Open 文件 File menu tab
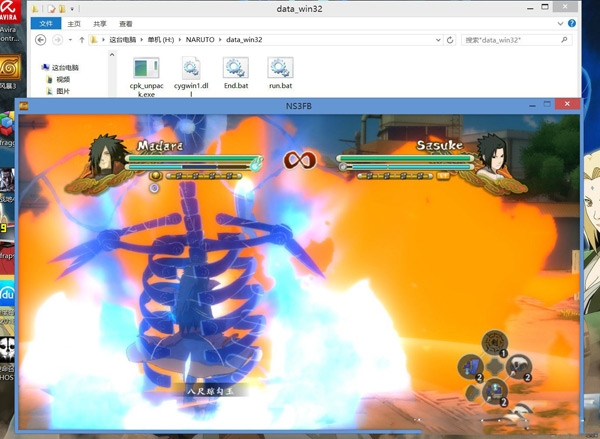The image size is (600, 439). click(46, 23)
